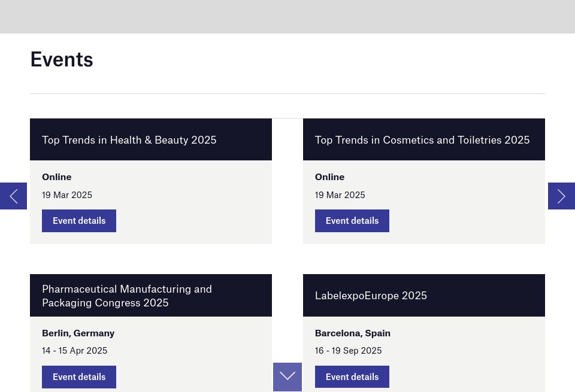Open Event details for Cosmetics and Toiletries 2025
This screenshot has width=575, height=392.
(352, 221)
